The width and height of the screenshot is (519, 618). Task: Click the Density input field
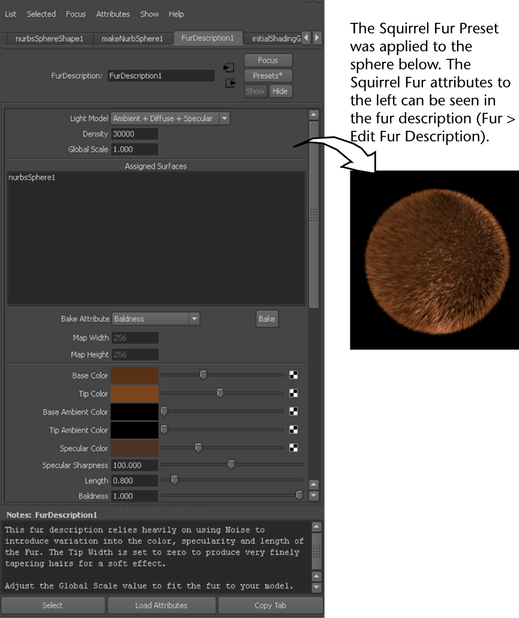coord(134,134)
